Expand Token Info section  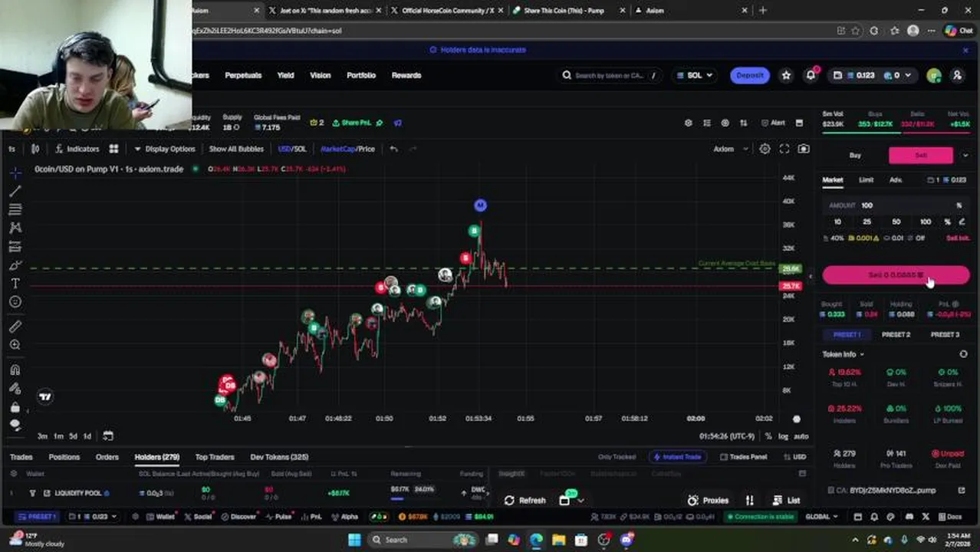coord(844,354)
